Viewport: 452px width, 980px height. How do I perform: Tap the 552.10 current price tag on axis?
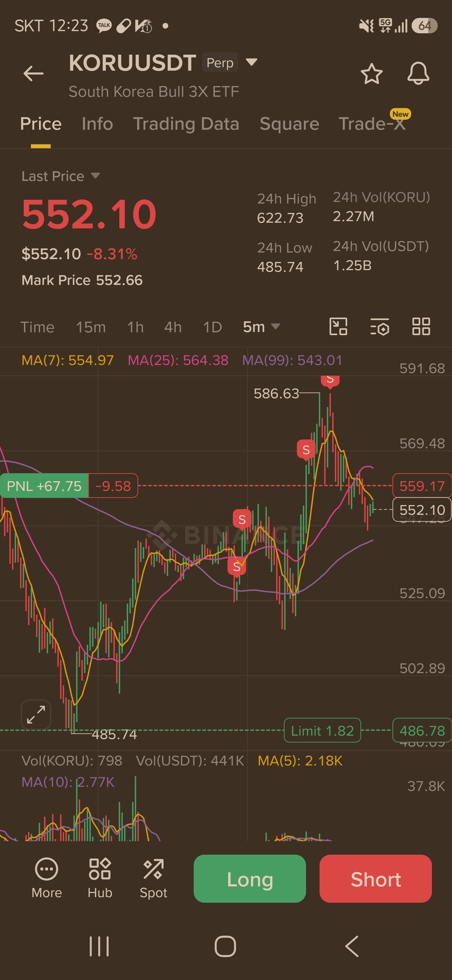click(x=422, y=510)
